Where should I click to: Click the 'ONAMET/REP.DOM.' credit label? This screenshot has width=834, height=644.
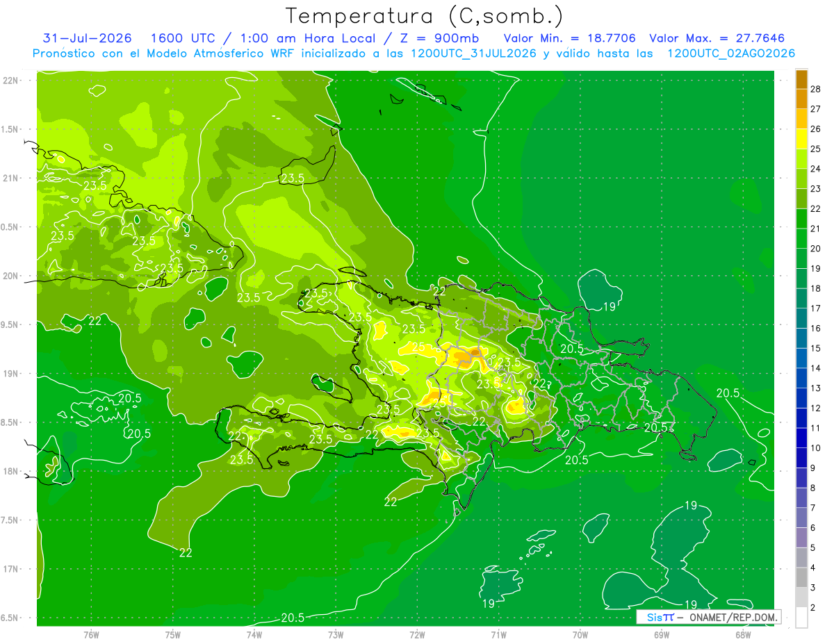click(x=733, y=617)
